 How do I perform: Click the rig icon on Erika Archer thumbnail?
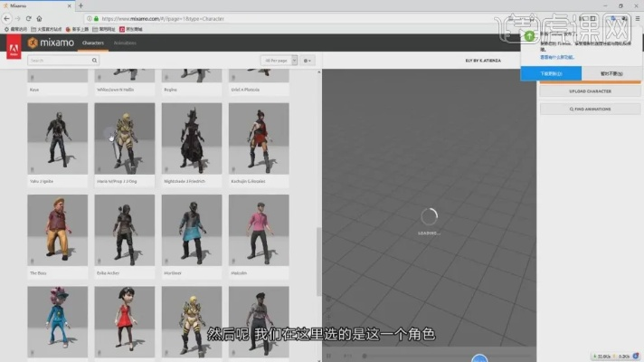click(99, 261)
